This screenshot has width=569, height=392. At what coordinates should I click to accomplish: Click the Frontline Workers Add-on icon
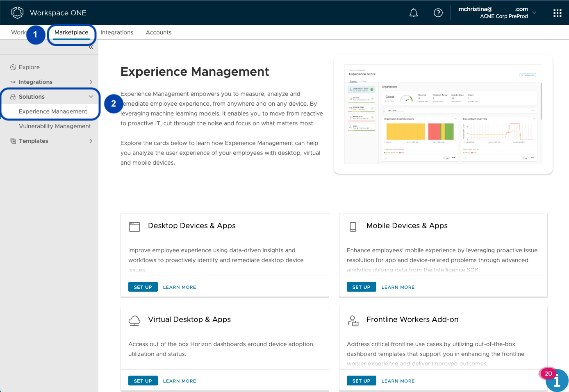(353, 320)
